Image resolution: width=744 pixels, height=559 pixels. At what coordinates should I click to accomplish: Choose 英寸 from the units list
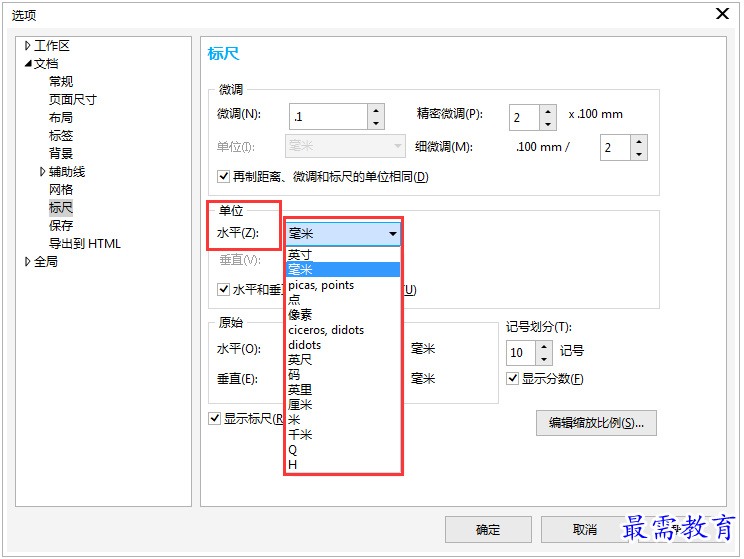pos(343,255)
